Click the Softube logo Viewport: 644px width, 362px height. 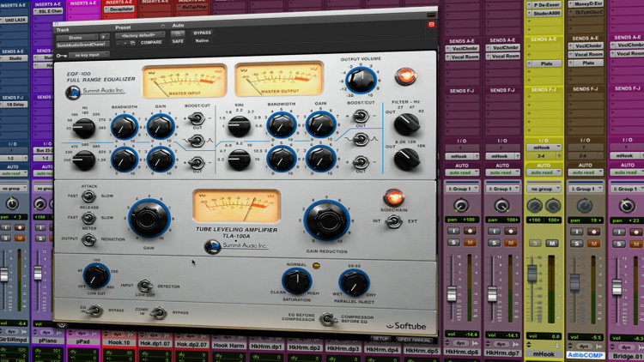pos(406,326)
